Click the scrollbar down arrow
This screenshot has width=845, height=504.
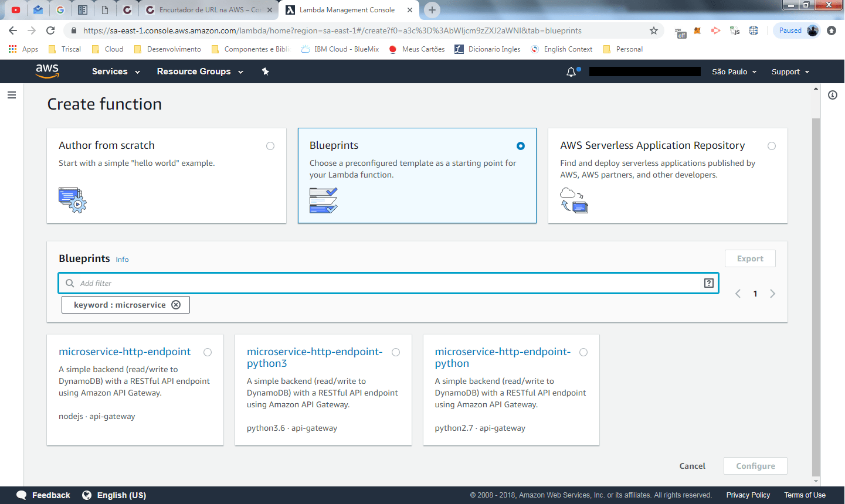tap(816, 481)
